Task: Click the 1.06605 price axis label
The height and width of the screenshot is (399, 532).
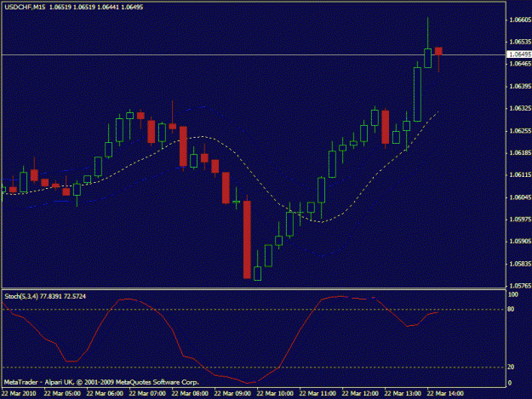Action: (x=520, y=20)
